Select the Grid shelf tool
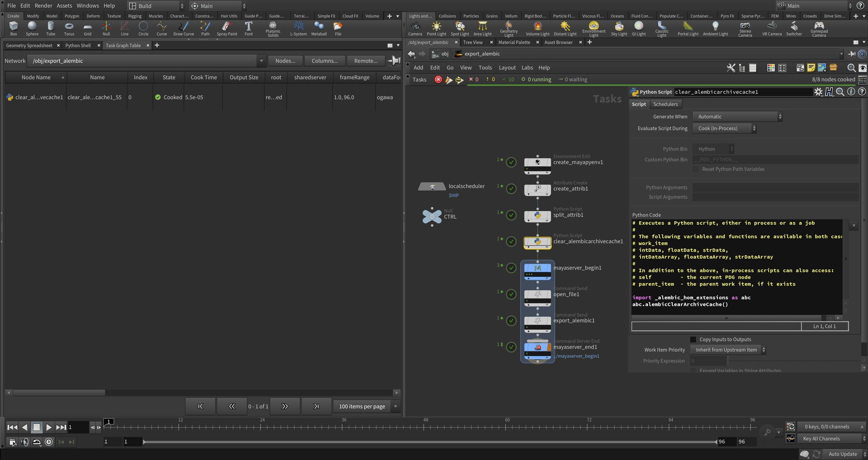This screenshot has width=868, height=460. [x=88, y=28]
